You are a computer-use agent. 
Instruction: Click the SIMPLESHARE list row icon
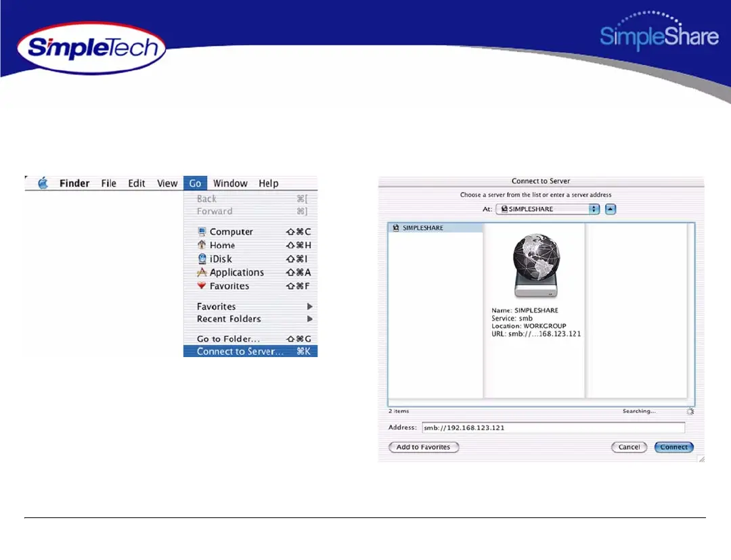click(396, 228)
